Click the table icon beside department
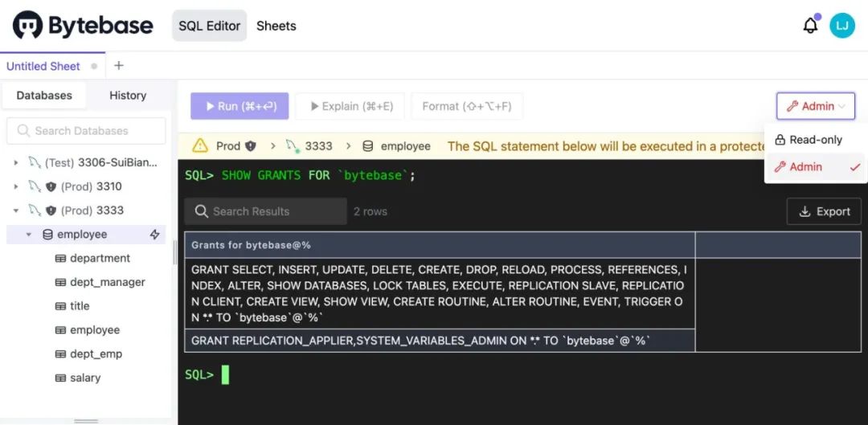The height and width of the screenshot is (425, 868). [x=60, y=259]
